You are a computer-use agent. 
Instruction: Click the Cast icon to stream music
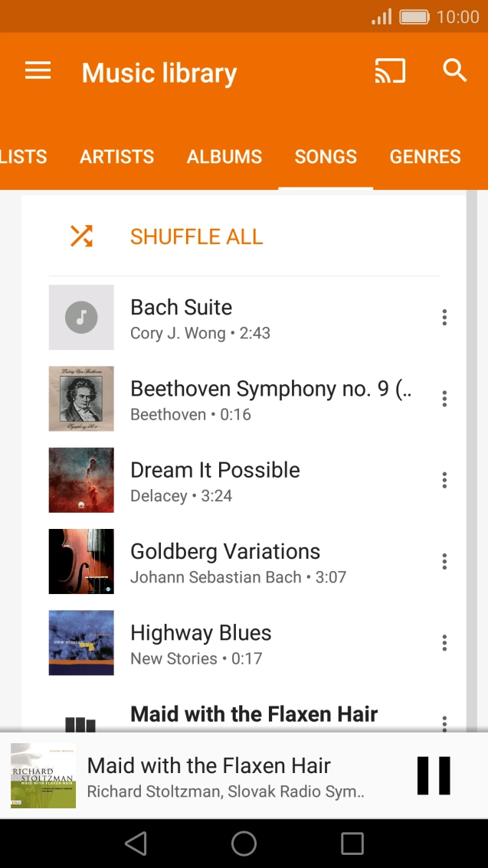(390, 70)
